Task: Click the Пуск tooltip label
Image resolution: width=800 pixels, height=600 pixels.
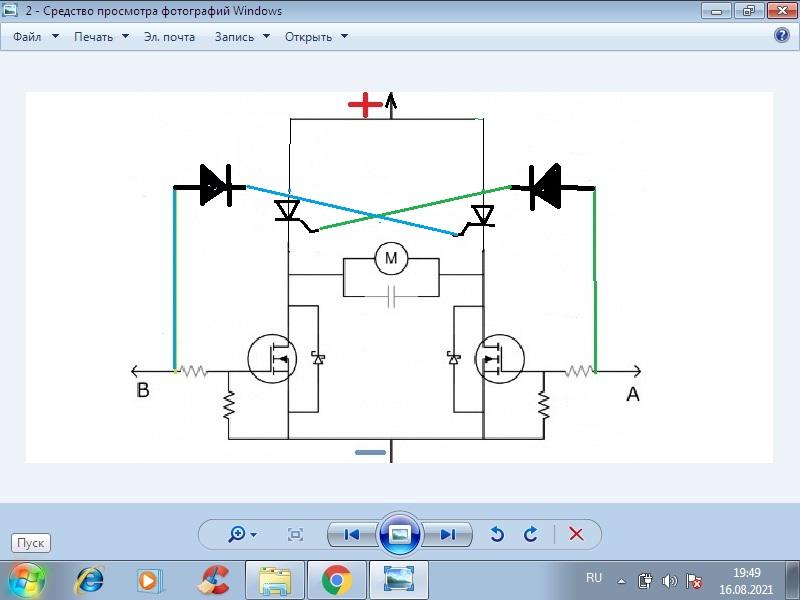Action: (x=31, y=543)
